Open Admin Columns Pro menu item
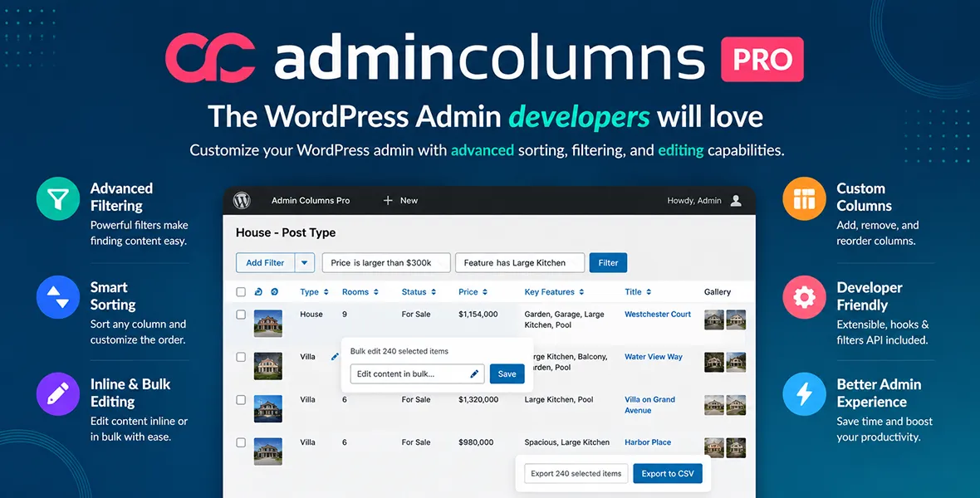This screenshot has height=498, width=980. pos(311,201)
